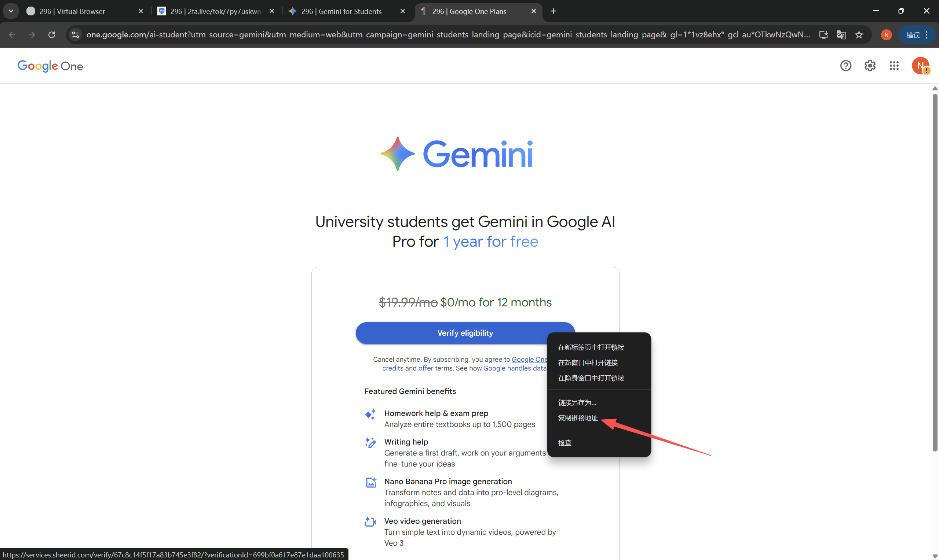Click the Google account avatar

coord(920,66)
